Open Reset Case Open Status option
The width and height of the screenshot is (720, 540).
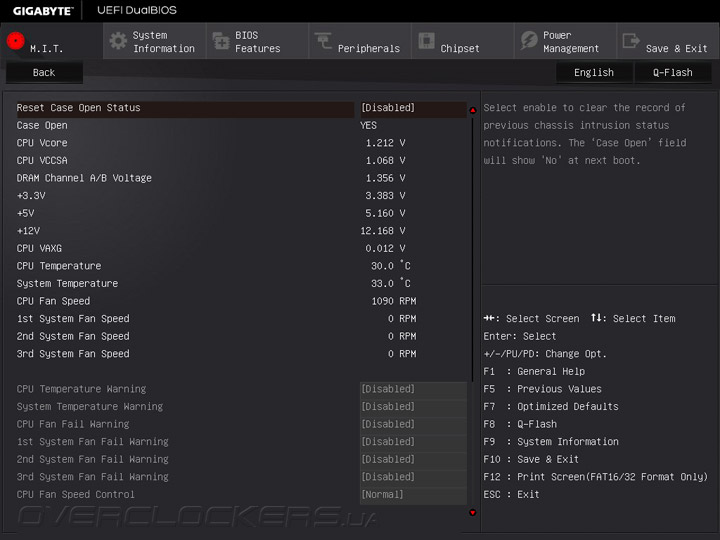point(388,108)
